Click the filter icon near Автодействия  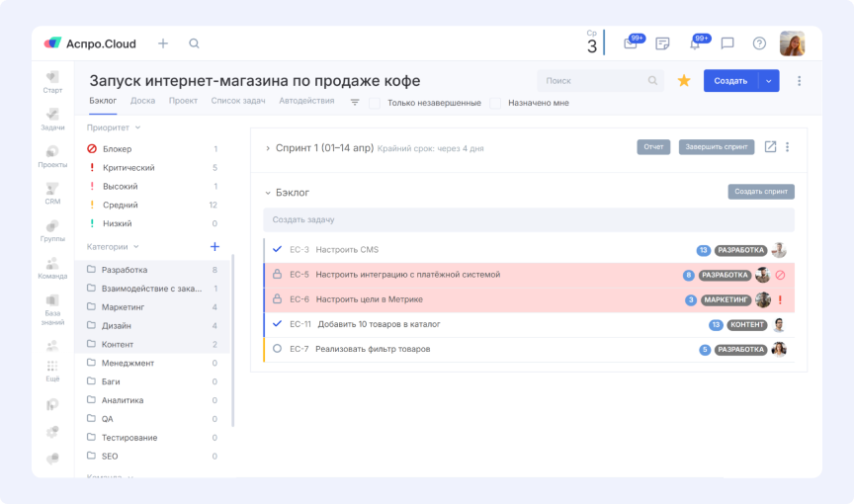[355, 102]
